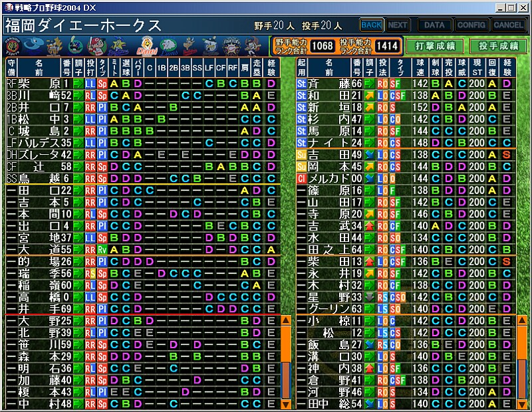Click the NEXT button
The height and width of the screenshot is (412, 532).
(397, 25)
